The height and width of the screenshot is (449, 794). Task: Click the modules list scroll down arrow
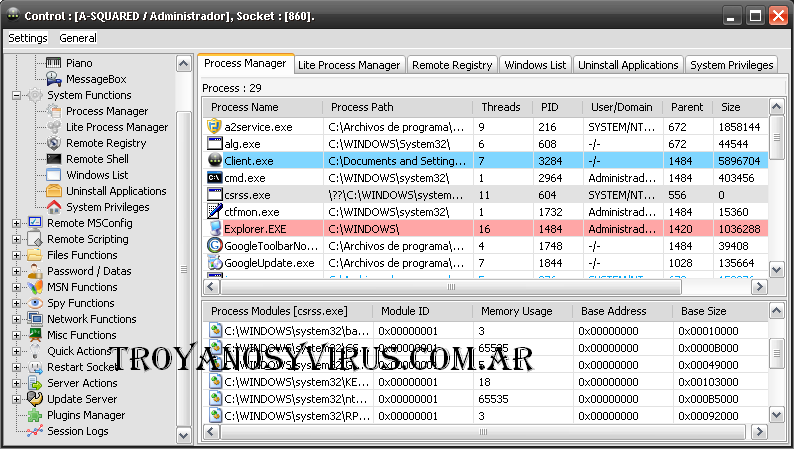(776, 415)
